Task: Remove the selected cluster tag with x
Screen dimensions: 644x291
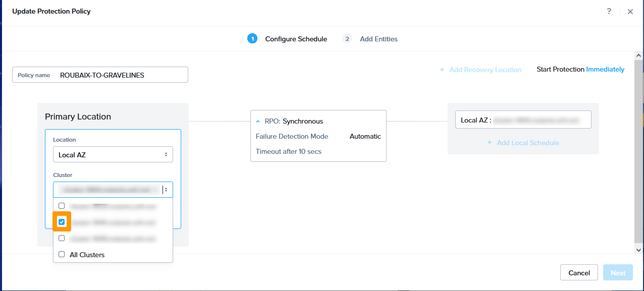Action: coord(156,190)
